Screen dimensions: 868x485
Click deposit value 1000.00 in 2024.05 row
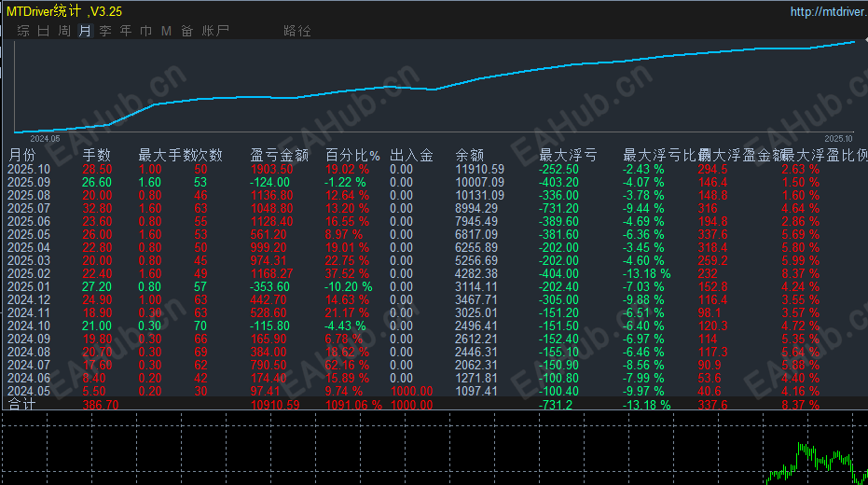411,392
